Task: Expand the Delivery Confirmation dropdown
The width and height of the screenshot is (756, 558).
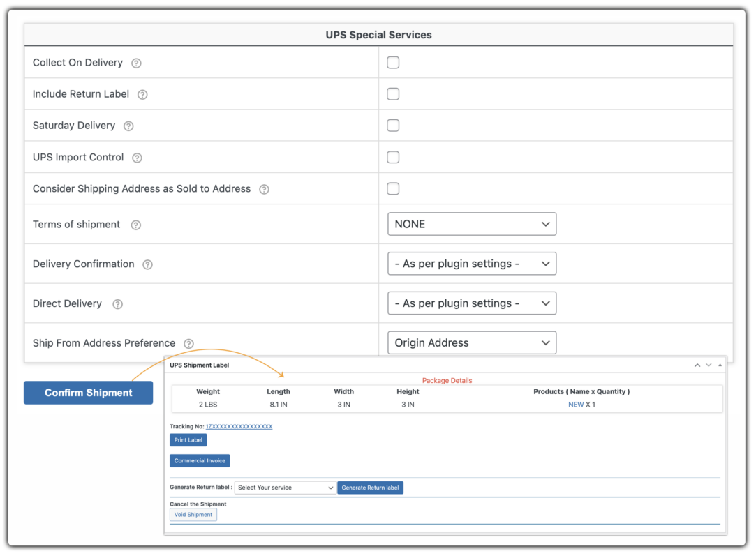Action: click(x=472, y=264)
